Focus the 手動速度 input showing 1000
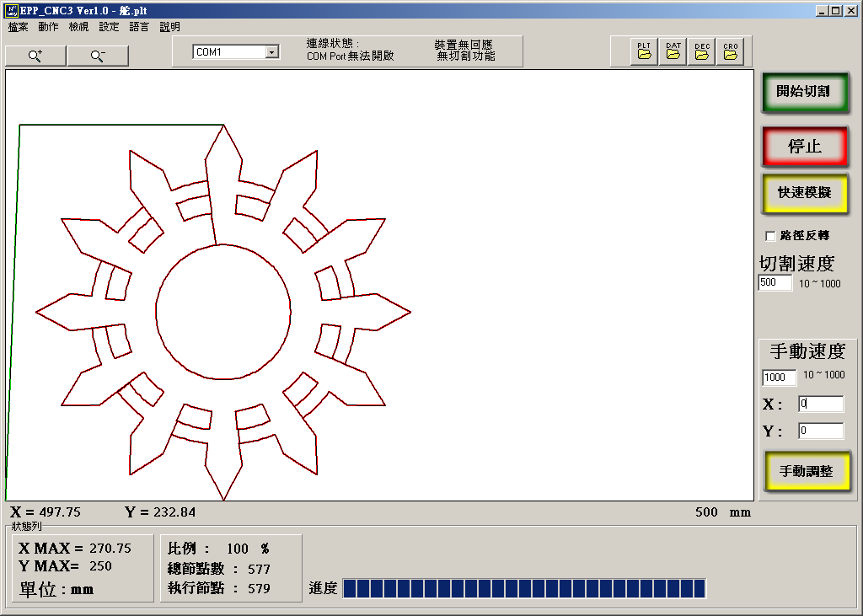The image size is (863, 616). click(x=779, y=377)
